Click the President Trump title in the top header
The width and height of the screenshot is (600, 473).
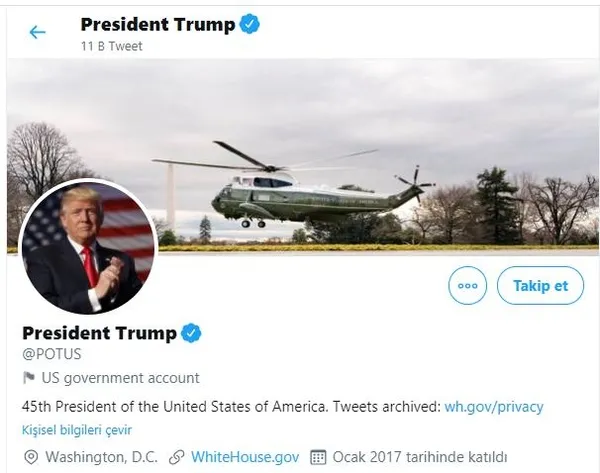157,24
